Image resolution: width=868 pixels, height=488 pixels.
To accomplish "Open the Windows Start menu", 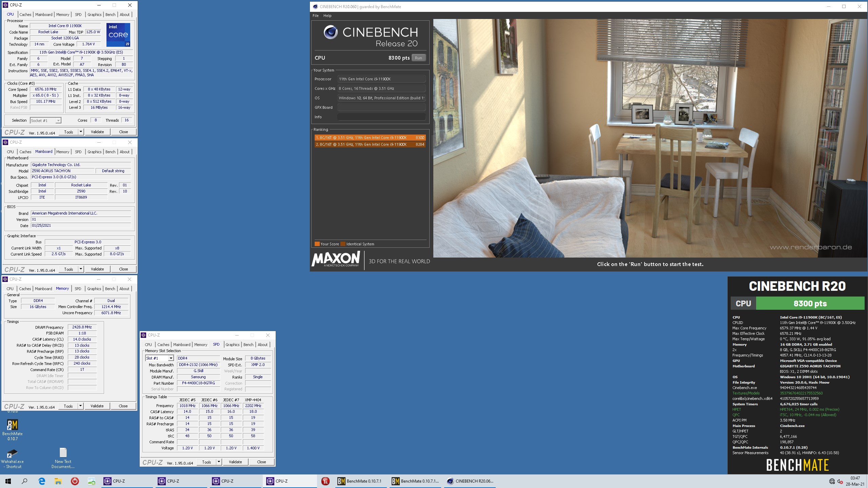I will [x=8, y=481].
